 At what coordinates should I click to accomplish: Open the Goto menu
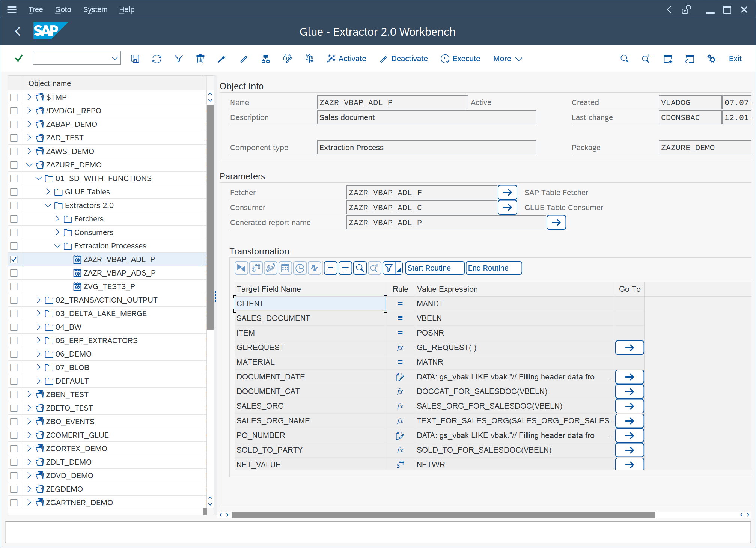coord(63,9)
